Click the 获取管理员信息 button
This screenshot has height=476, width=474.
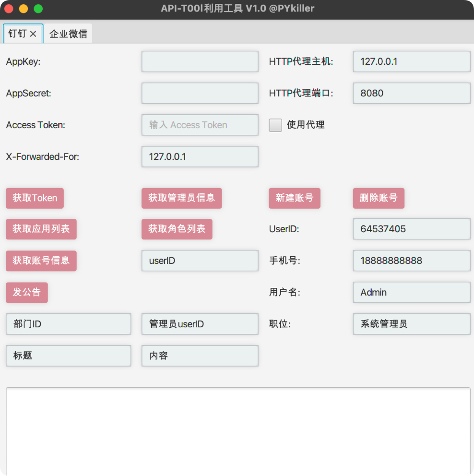click(181, 198)
